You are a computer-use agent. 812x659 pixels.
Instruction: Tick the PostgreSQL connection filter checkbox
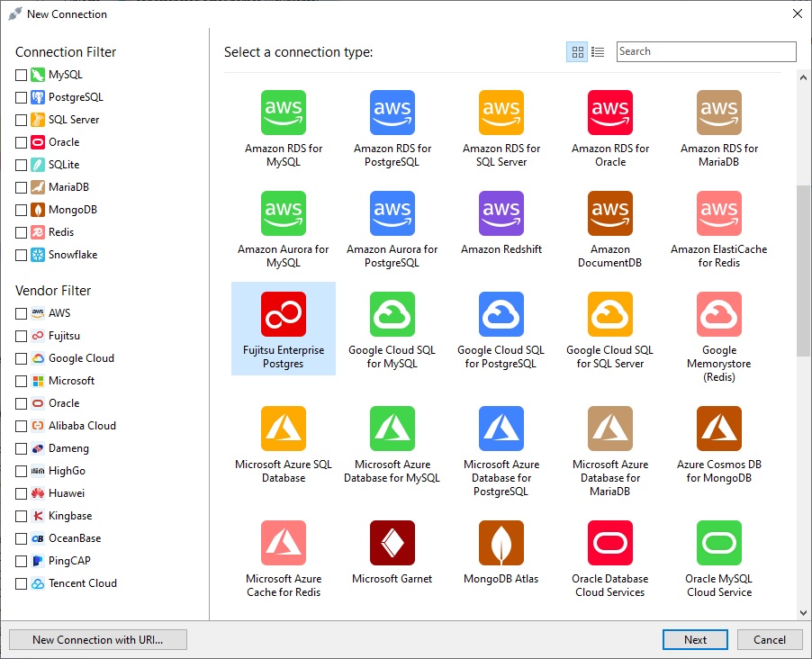tap(22, 97)
